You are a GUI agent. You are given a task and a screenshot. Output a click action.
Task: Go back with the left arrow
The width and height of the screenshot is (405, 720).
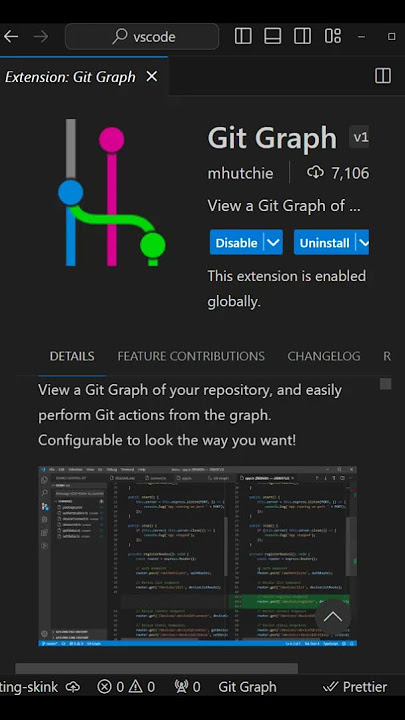coord(11,36)
